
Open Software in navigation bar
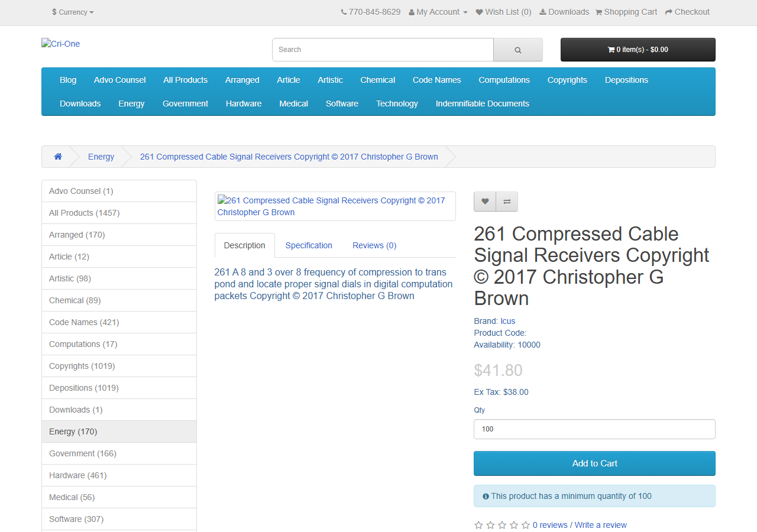[342, 103]
